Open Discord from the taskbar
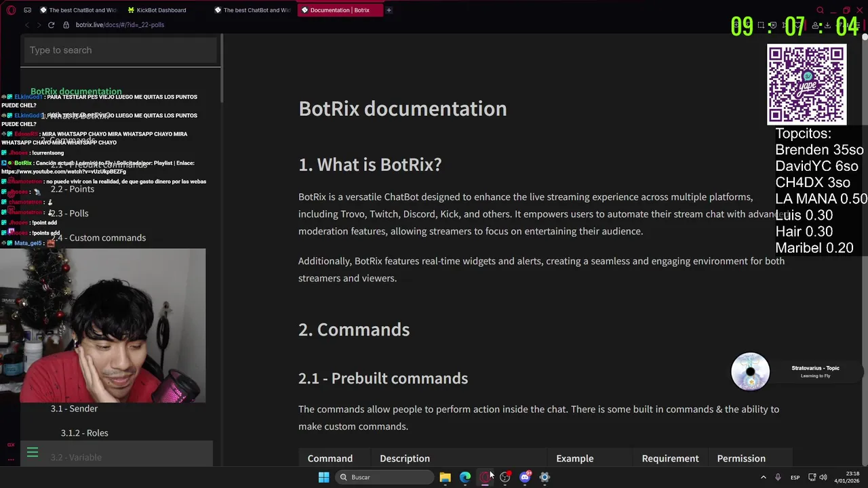Viewport: 868px width, 488px height. tap(525, 477)
